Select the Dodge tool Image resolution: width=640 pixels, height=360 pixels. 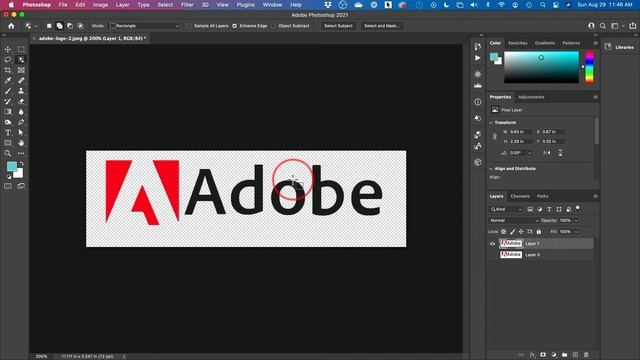(x=8, y=122)
